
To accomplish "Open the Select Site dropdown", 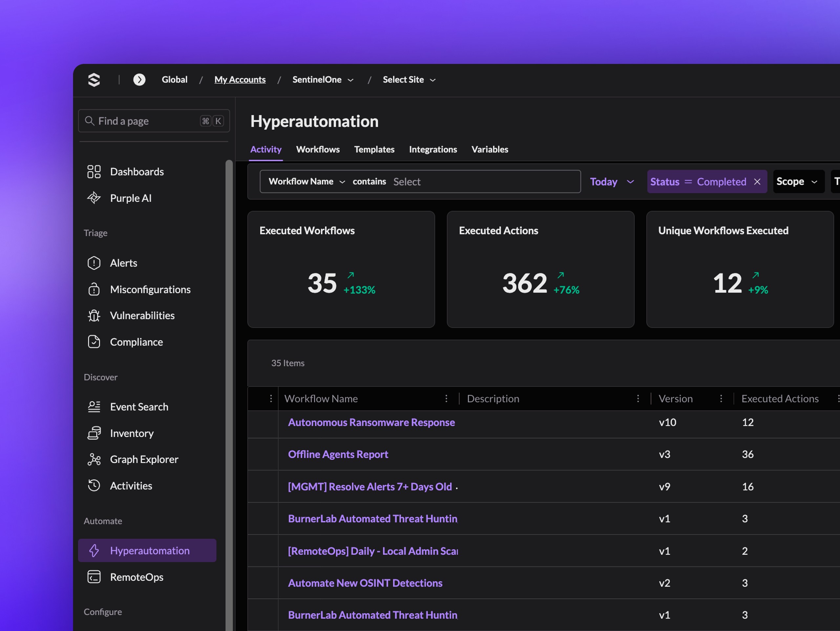I will point(409,80).
